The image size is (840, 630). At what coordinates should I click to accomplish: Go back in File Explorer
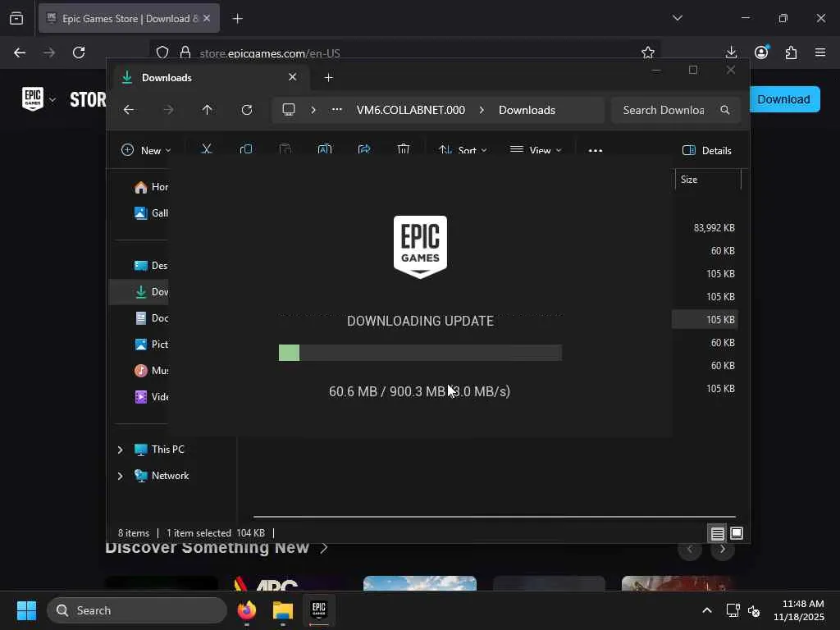click(129, 110)
